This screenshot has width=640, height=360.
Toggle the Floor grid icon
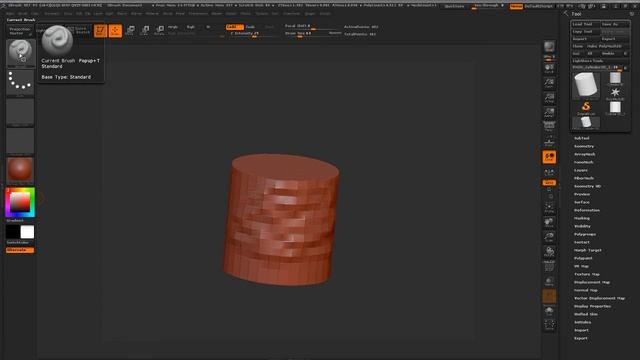(x=549, y=142)
